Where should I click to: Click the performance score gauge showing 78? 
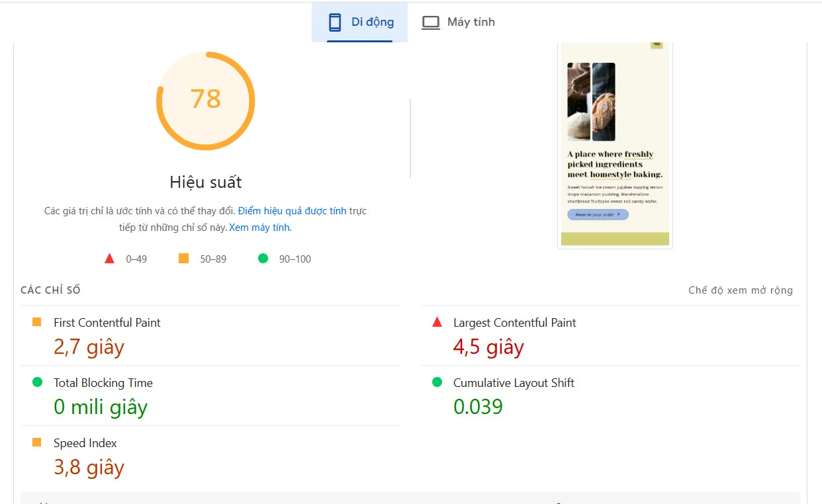(x=206, y=101)
